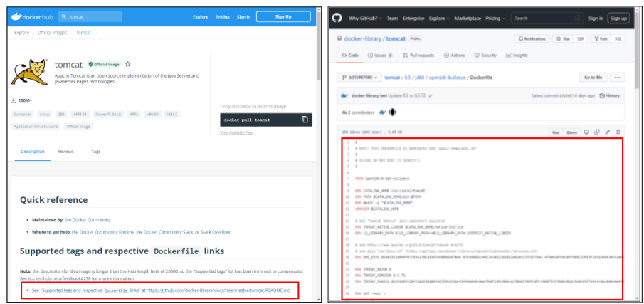The height and width of the screenshot is (304, 644).
Task: Open openjdk-bullseye path breadcrumb
Action: coord(448,77)
